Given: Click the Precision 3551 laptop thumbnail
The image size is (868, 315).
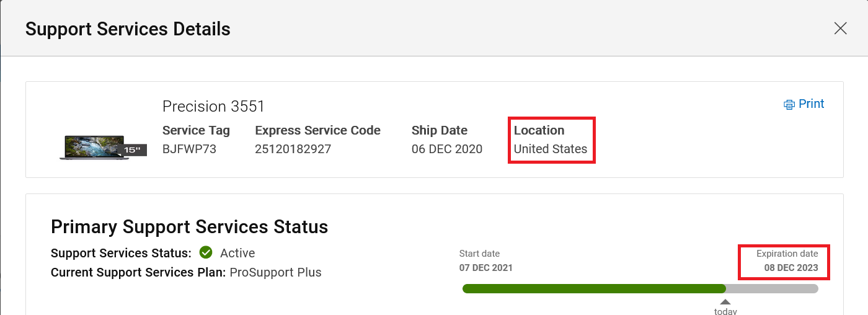Looking at the screenshot, I should tap(93, 148).
